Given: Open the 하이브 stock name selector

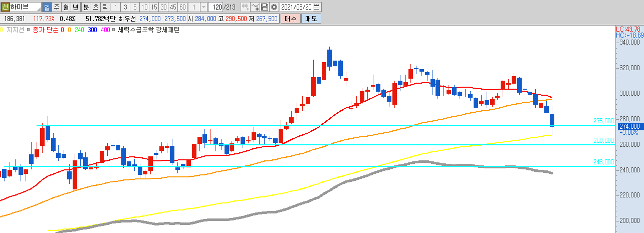Looking at the screenshot, I should (x=25, y=7).
